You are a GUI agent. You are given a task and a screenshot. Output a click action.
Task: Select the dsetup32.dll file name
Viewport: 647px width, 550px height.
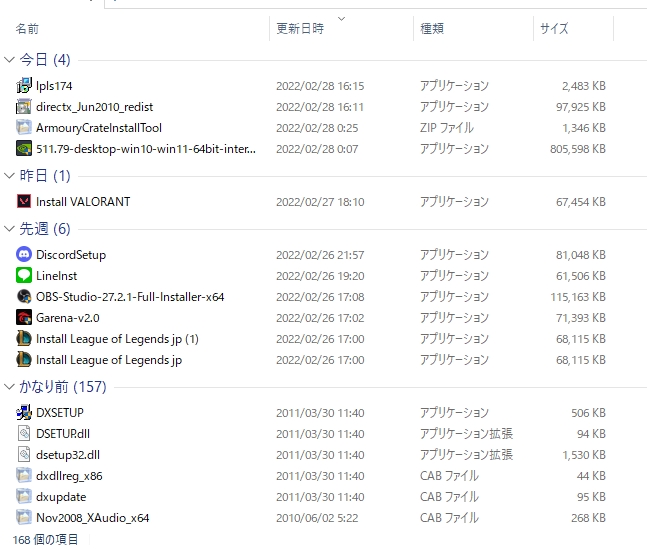pos(68,455)
